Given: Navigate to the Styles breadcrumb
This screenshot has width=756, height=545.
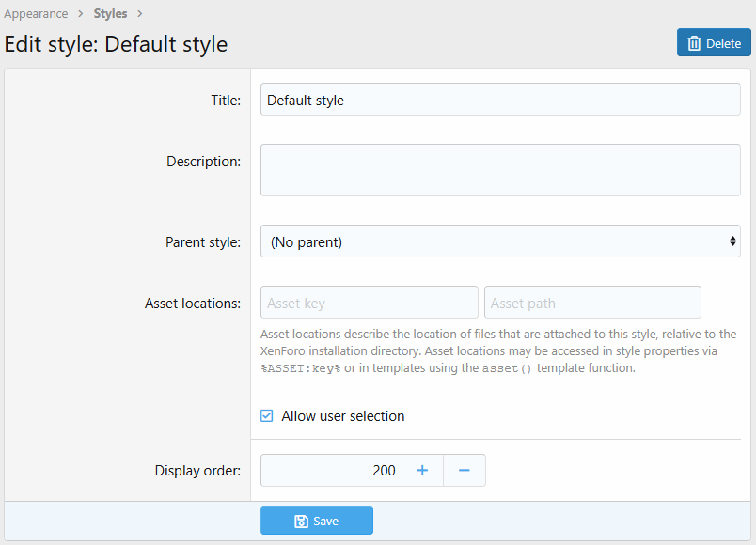Looking at the screenshot, I should (x=110, y=14).
